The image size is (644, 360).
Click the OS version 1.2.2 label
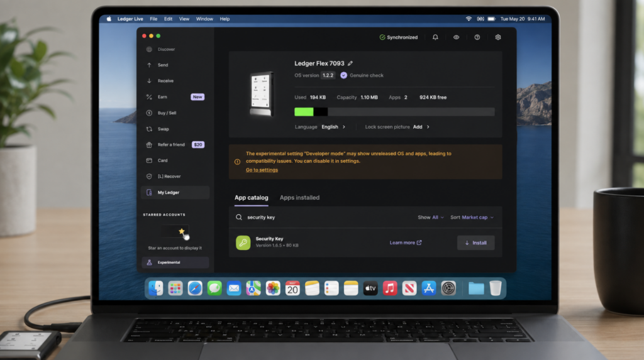314,75
